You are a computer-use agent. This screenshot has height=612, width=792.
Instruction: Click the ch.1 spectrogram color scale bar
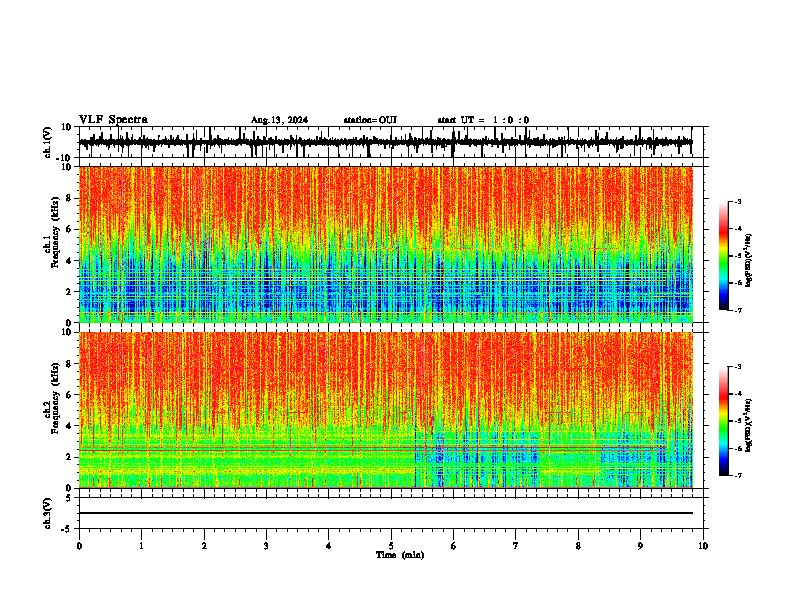pos(724,256)
